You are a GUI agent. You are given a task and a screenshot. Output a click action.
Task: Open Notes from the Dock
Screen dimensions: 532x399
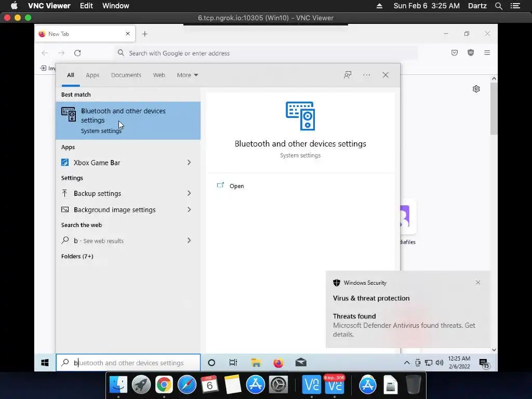coord(232,385)
